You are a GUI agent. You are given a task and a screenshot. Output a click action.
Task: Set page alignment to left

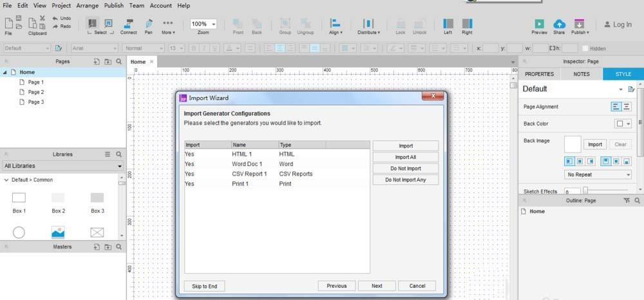tap(616, 107)
